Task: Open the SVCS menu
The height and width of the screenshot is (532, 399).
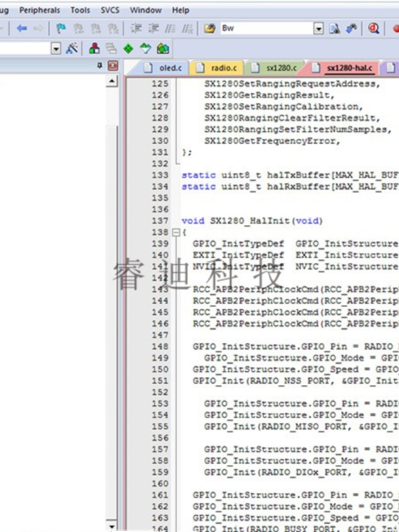Action: (x=110, y=10)
